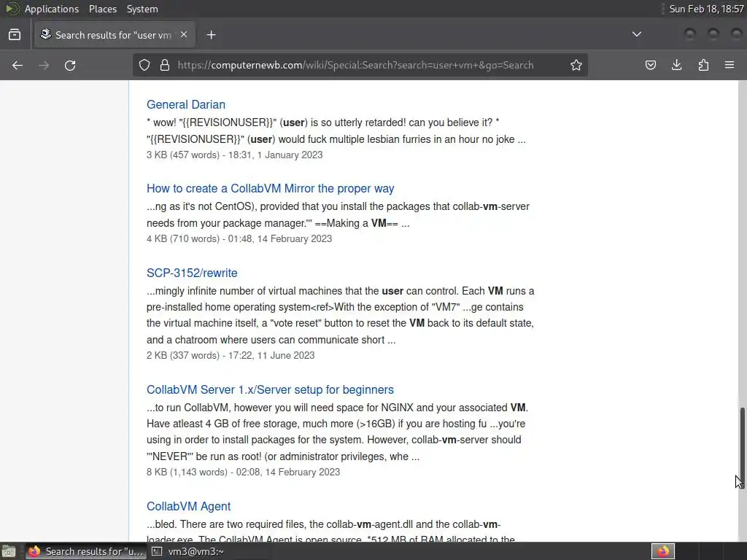The image size is (747, 560).
Task: Open the Downloads panel
Action: (676, 65)
